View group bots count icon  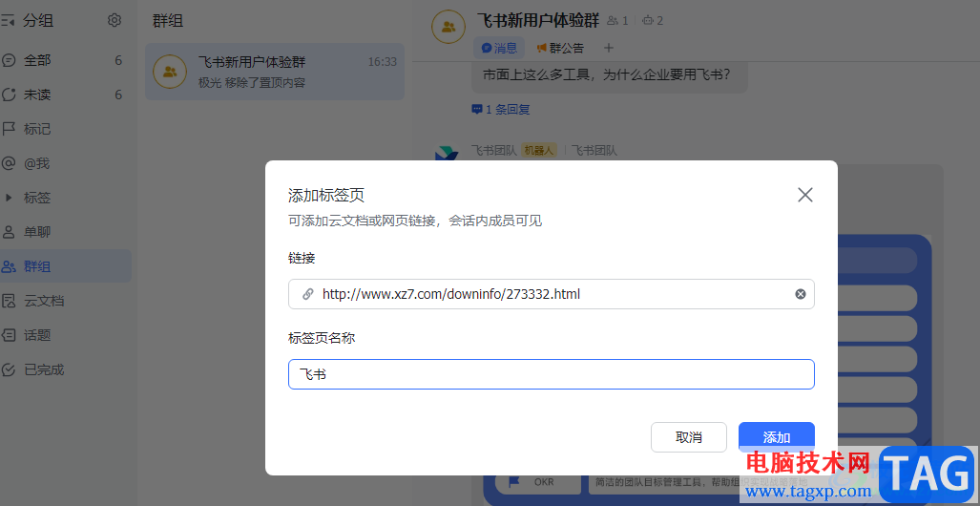click(648, 21)
